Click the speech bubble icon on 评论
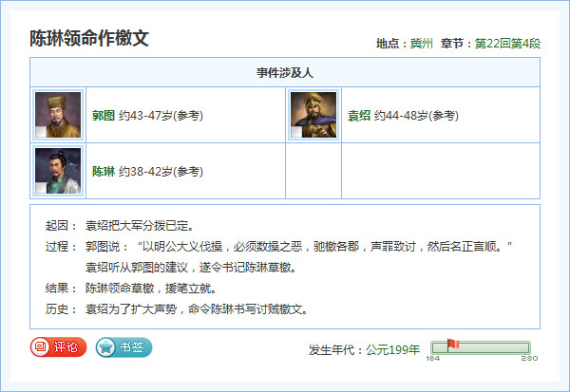This screenshot has height=392, width=570. pyautogui.click(x=40, y=347)
